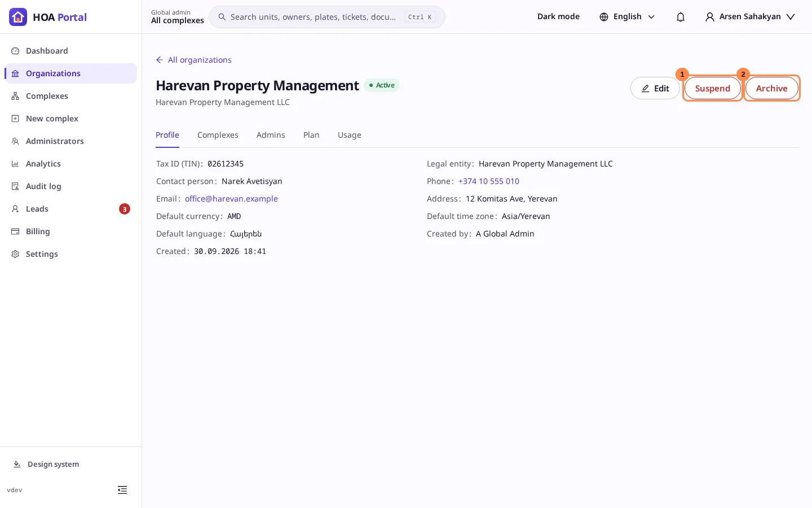Open email office@harevan.example
Screen dimensions: 812x508
pyautogui.click(x=231, y=199)
